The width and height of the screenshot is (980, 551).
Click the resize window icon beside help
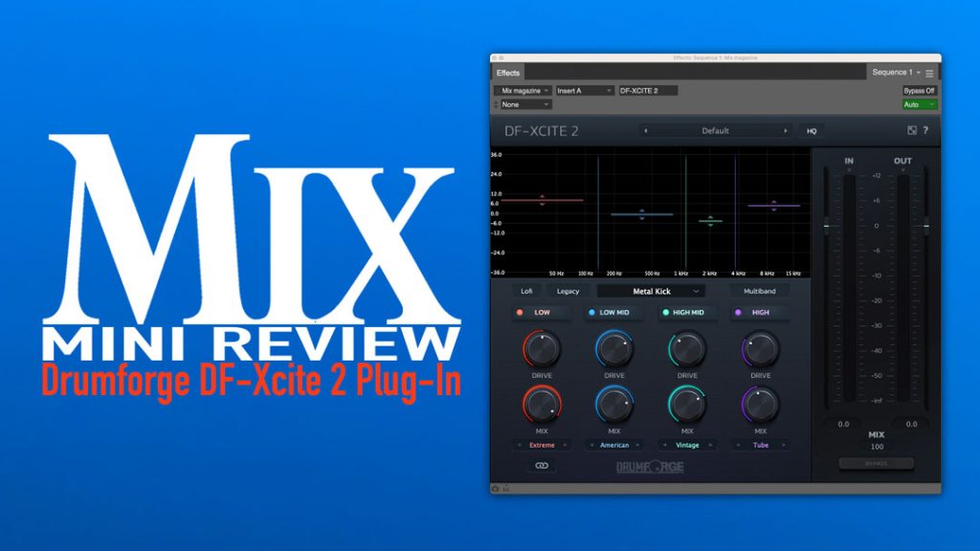[911, 131]
